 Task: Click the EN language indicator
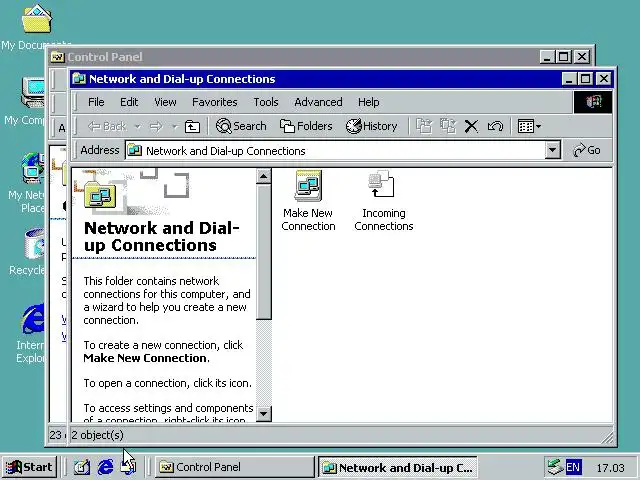[573, 467]
